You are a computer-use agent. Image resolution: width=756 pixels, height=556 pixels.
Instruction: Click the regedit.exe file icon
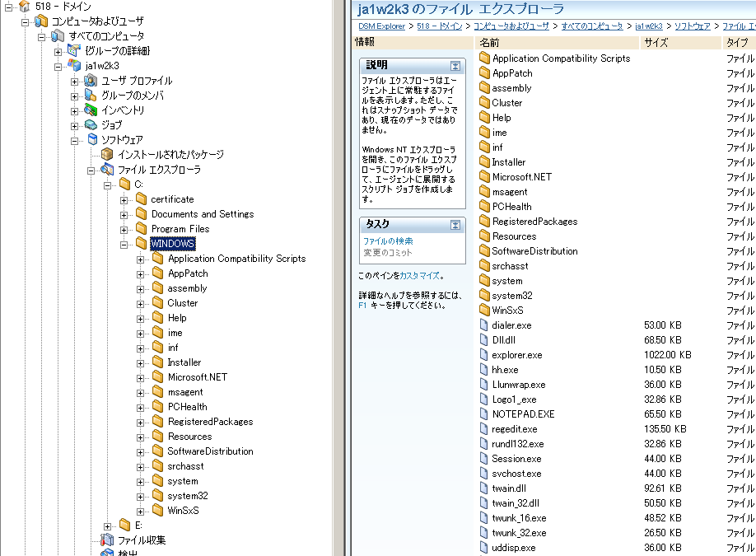484,428
